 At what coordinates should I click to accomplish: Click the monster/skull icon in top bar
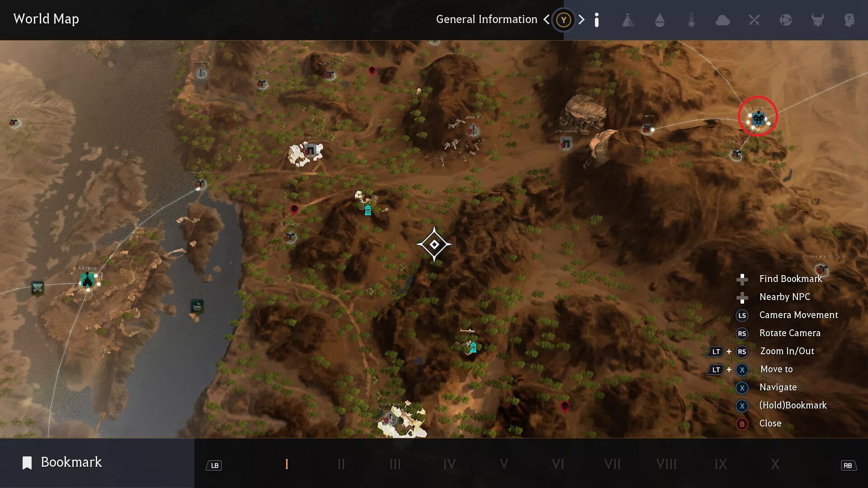click(817, 20)
